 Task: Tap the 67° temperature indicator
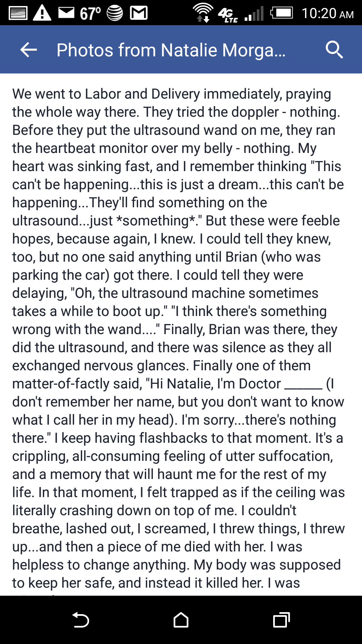(90, 13)
